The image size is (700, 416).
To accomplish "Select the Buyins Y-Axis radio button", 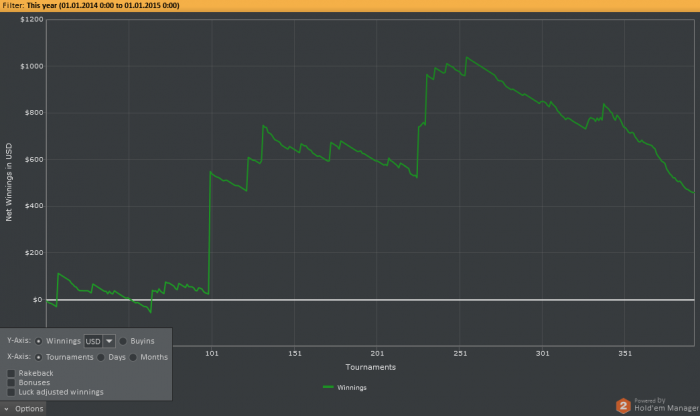I will [x=123, y=341].
